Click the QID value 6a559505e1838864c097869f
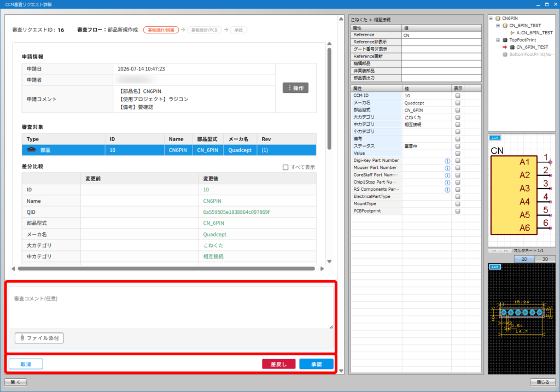 coord(236,212)
